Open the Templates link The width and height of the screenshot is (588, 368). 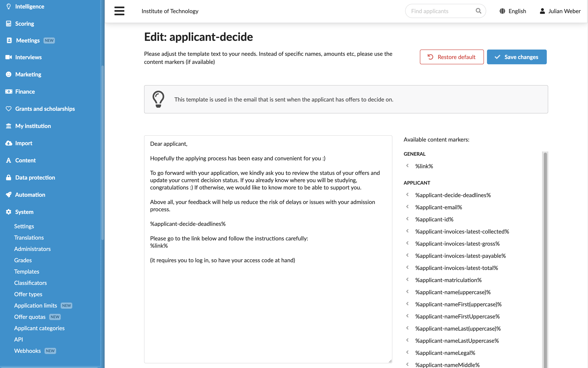point(27,271)
